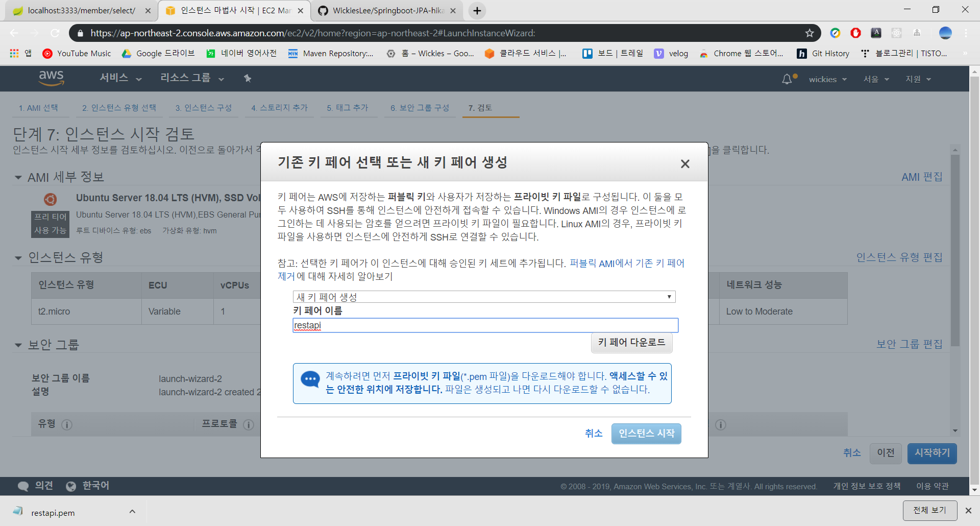Click the 시작하기 page button
The image size is (980, 526).
(932, 453)
